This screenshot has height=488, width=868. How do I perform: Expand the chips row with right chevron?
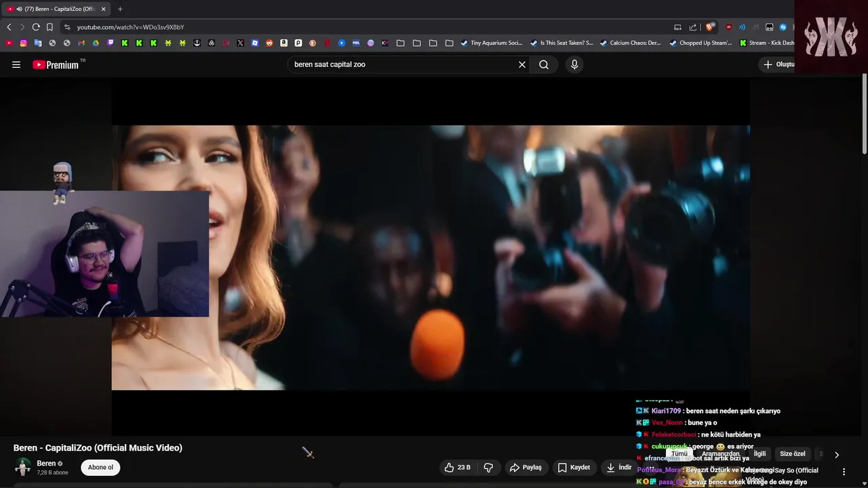tap(836, 455)
